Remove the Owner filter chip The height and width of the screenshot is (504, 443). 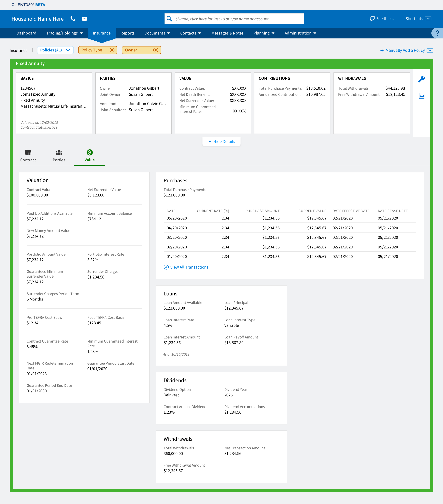tap(156, 50)
